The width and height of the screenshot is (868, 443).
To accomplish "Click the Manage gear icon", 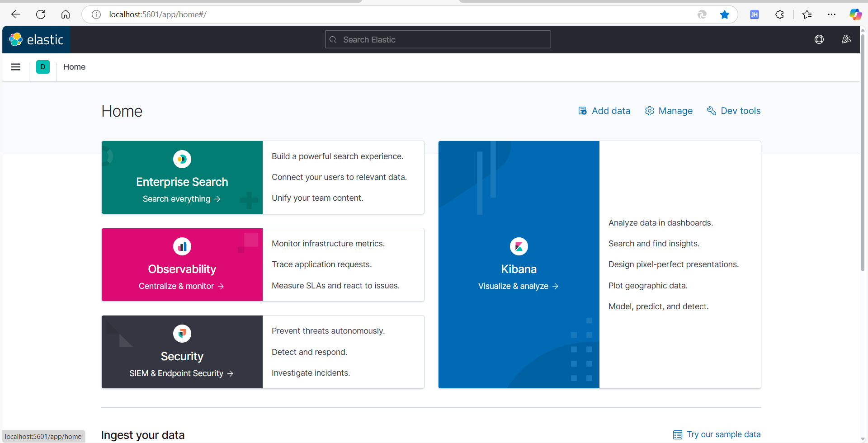I will (650, 111).
